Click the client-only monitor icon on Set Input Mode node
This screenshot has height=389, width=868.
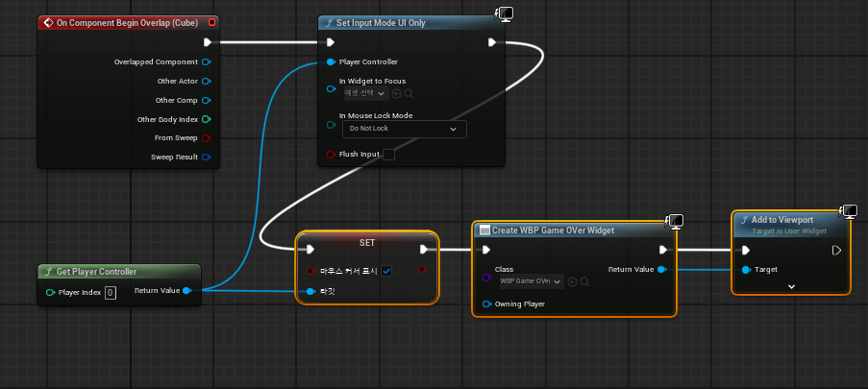tap(505, 13)
